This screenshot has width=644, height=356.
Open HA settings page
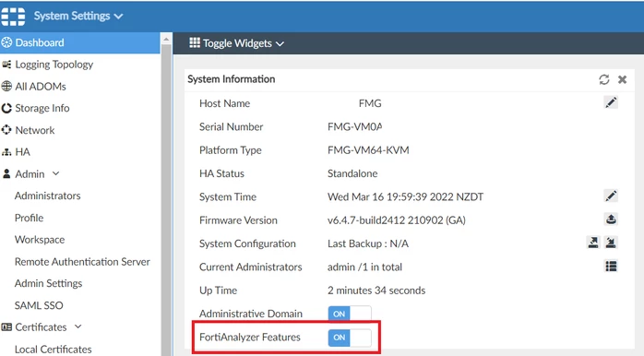(22, 152)
